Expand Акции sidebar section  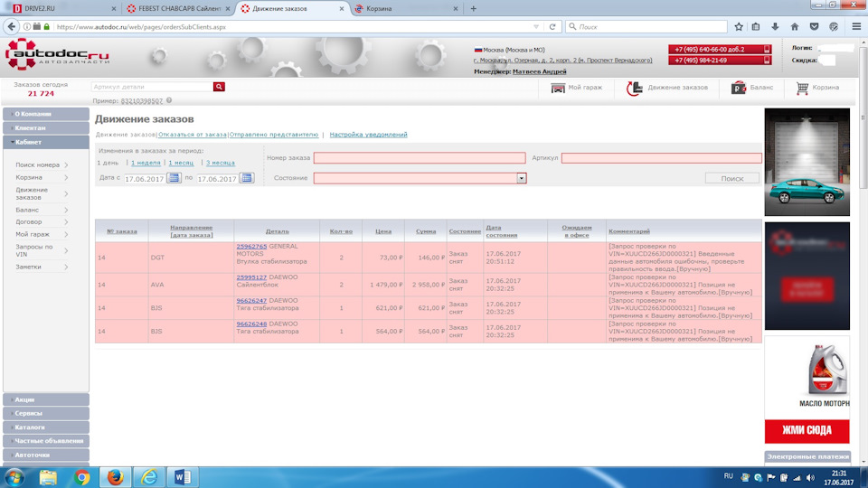tap(46, 399)
